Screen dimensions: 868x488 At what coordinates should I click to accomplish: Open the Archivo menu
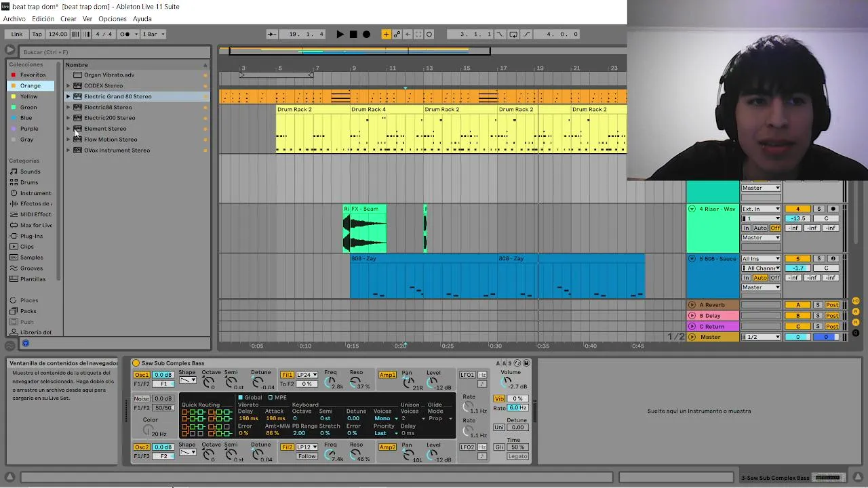pos(14,19)
